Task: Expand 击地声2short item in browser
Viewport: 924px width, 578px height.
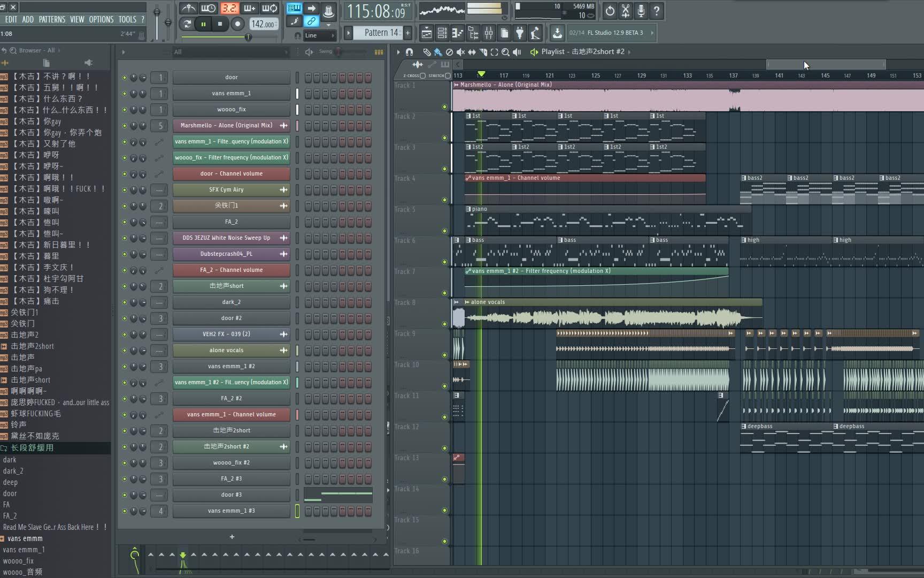Action: 4,346
